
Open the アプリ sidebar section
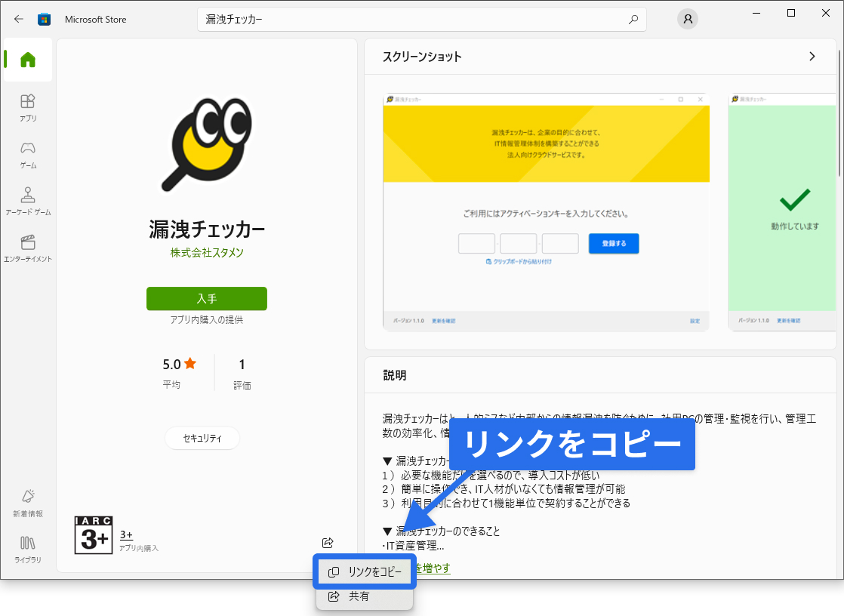point(28,108)
